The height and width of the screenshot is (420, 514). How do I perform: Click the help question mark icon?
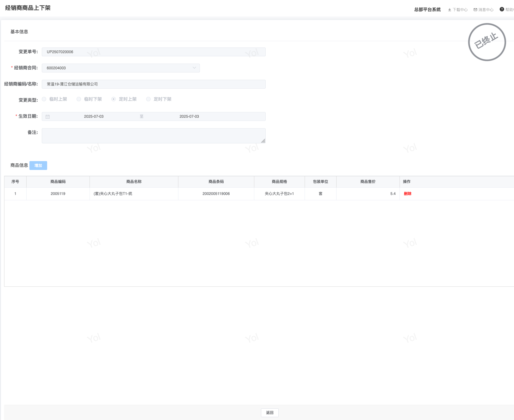[502, 9]
